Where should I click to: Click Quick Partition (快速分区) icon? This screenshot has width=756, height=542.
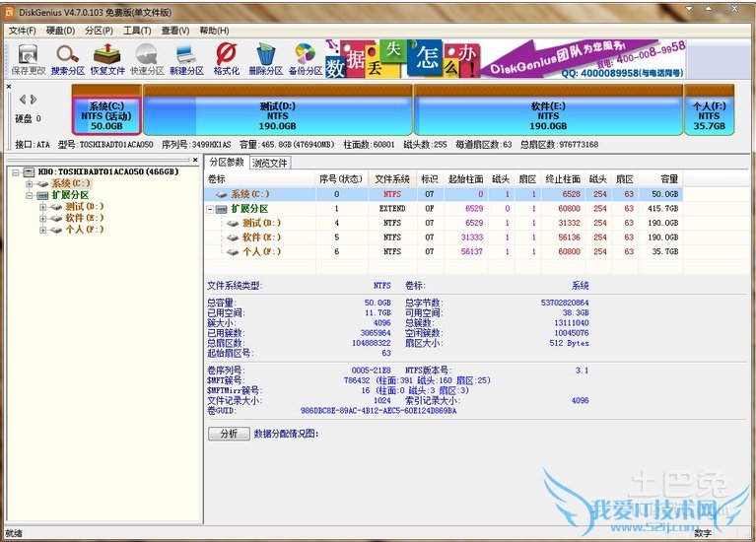(x=147, y=59)
